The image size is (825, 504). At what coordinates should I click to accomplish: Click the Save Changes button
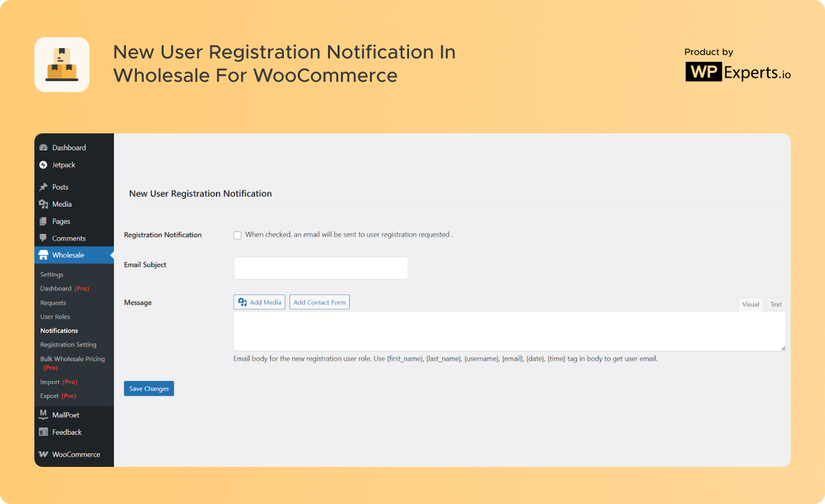click(x=149, y=388)
